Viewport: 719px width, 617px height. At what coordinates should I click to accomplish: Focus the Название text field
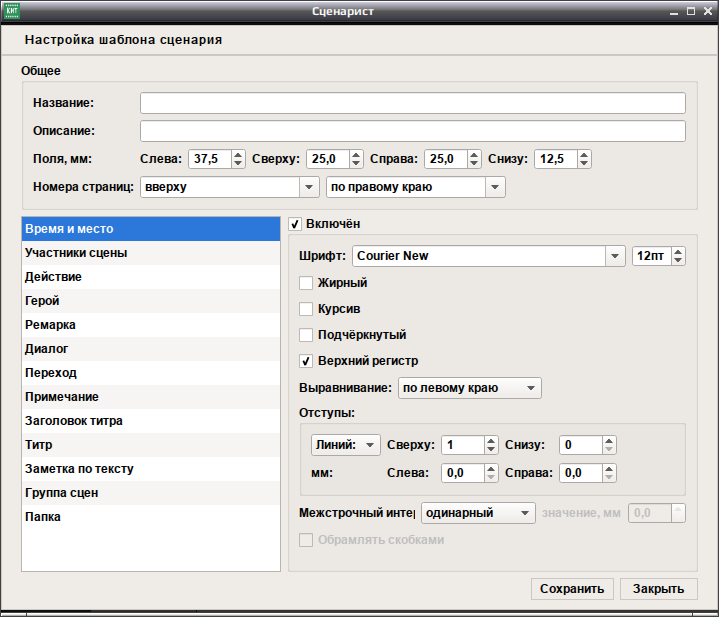(413, 103)
